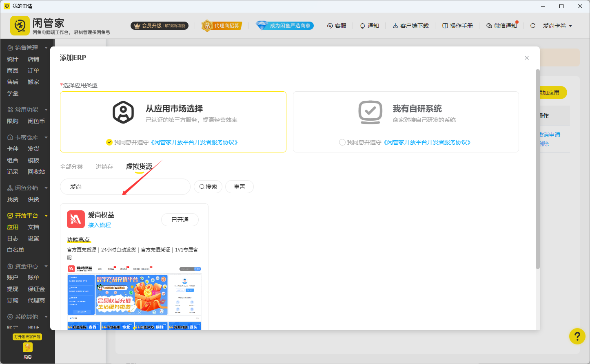
Task: Collapse the 销售管理 sidebar section
Action: 45,47
